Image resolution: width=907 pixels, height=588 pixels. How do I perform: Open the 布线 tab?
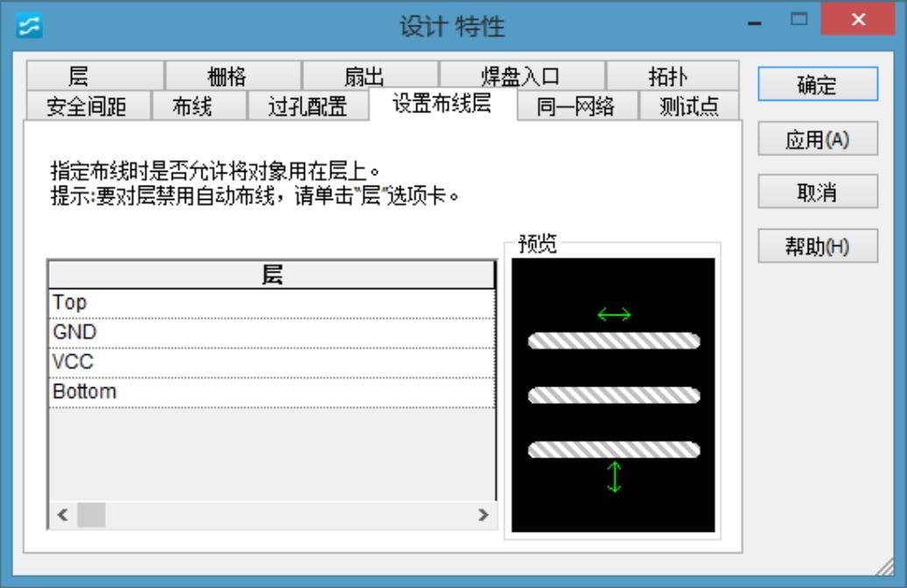point(200,106)
